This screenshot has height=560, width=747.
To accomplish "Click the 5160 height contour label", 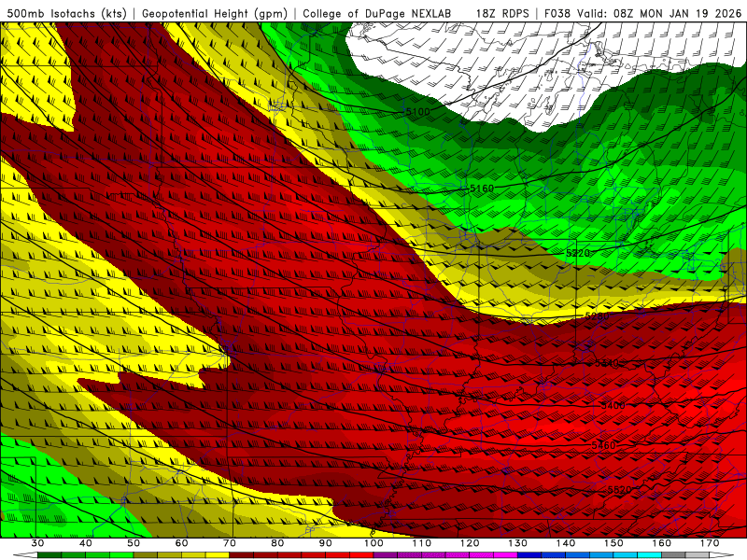I will 482,189.
